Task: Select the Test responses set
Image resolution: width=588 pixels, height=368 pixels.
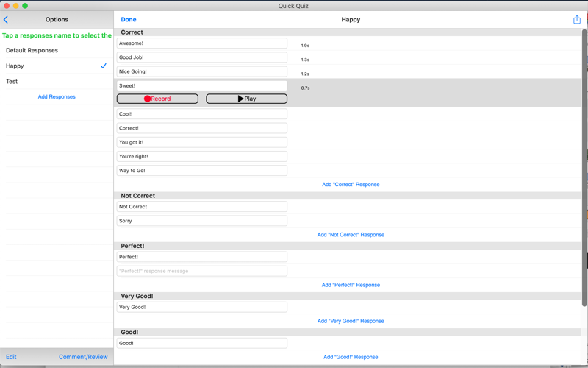Action: (57, 82)
